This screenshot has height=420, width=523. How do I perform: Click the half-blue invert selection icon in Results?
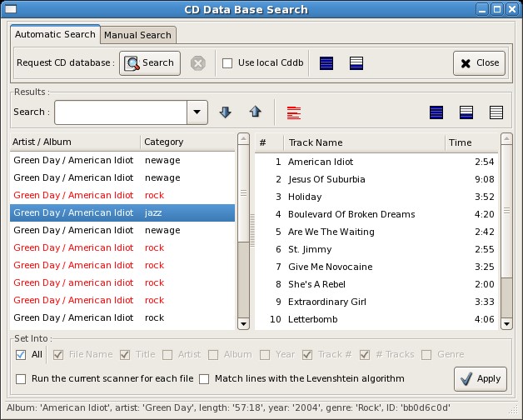tap(466, 112)
